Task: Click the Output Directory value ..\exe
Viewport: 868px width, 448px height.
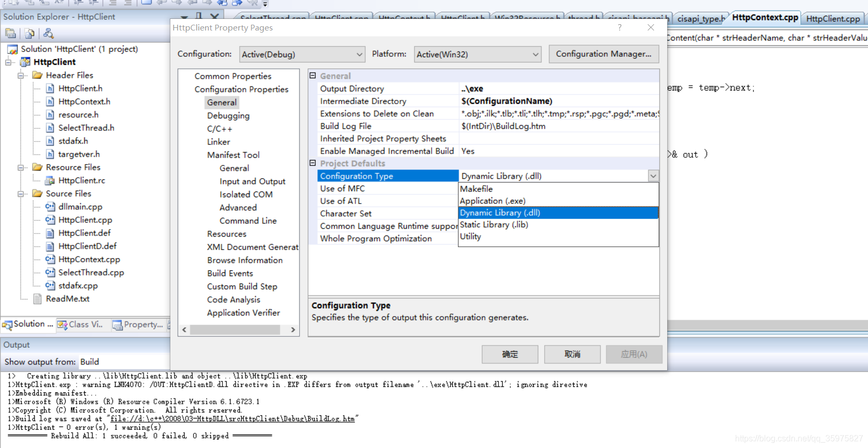Action: pyautogui.click(x=559, y=89)
